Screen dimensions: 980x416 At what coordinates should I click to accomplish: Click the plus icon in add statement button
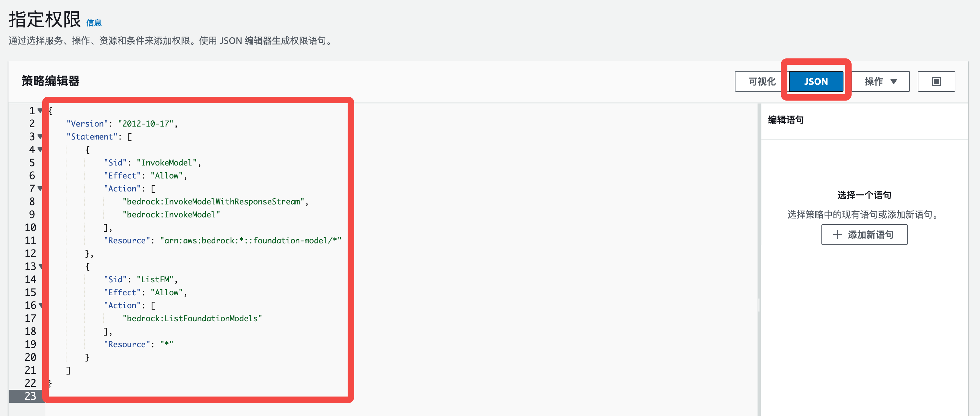pos(837,235)
